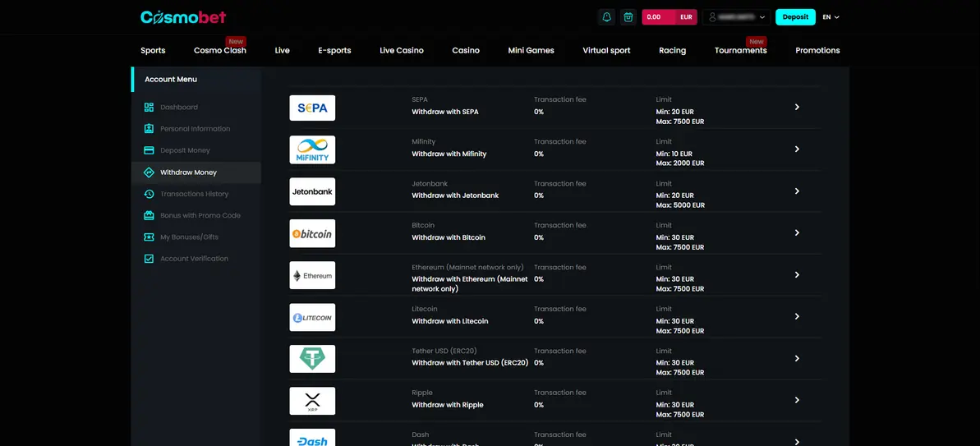The width and height of the screenshot is (980, 446).
Task: Go to the Tournaments section
Action: click(741, 51)
